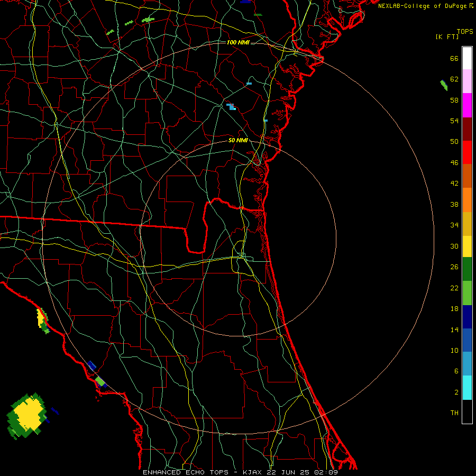Click the black TH legend swatch
The height and width of the screenshot is (476, 476).
(467, 411)
